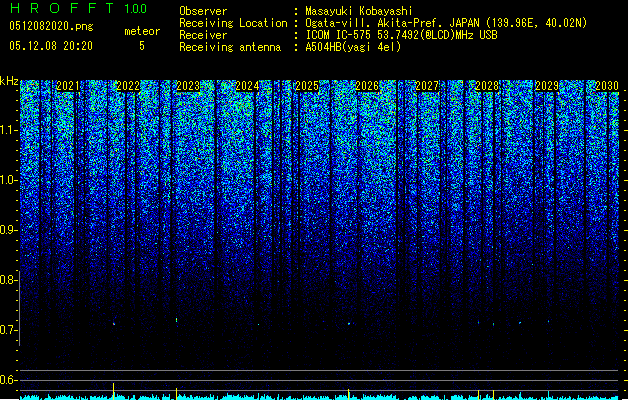Click the 1.1 kHz axis label

[x=9, y=130]
